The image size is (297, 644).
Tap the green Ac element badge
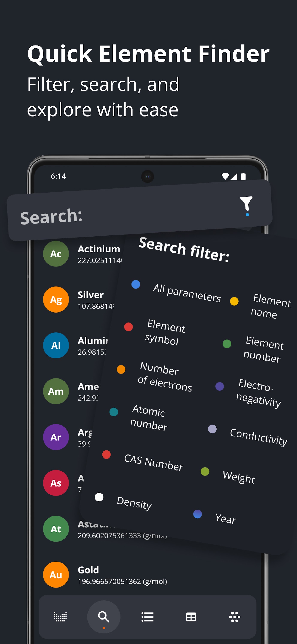coord(56,254)
